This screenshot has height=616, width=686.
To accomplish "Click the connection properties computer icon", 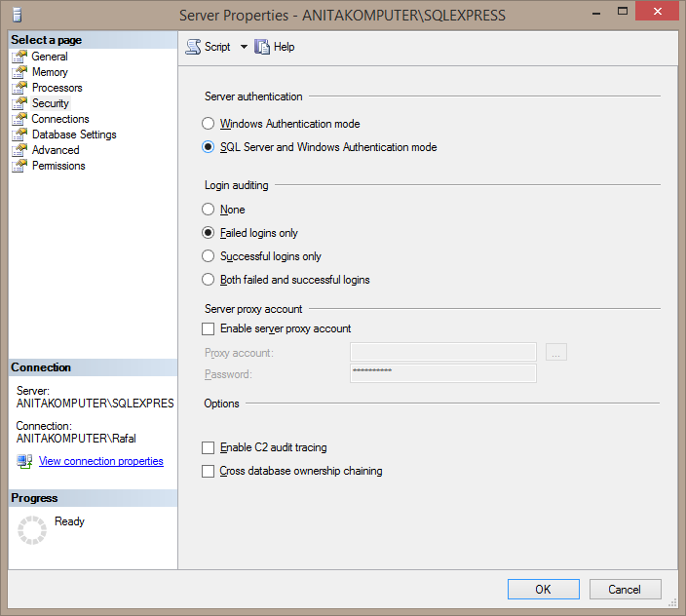I will coord(24,462).
